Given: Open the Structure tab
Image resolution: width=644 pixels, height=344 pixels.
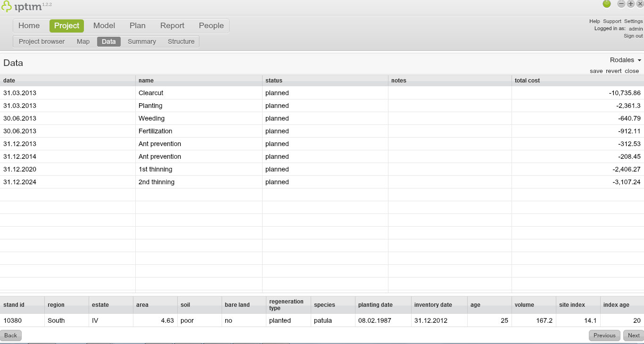Looking at the screenshot, I should (181, 41).
